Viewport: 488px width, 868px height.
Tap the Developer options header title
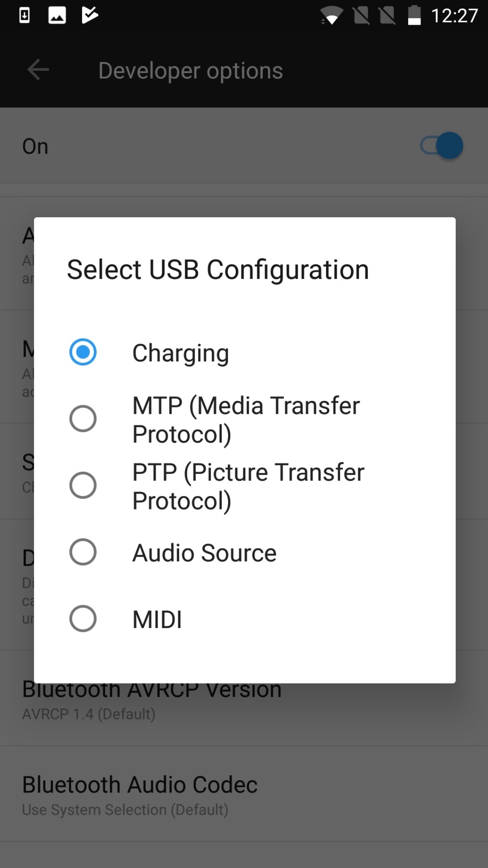click(x=190, y=70)
